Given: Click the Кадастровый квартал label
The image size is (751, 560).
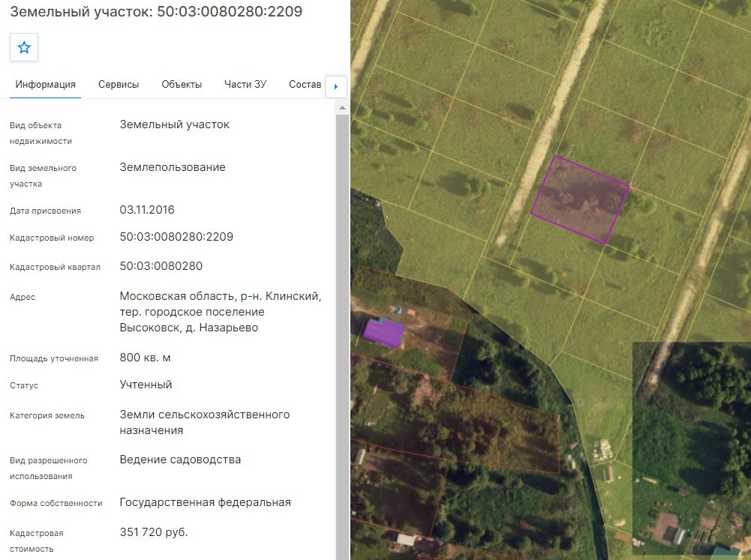Looking at the screenshot, I should (55, 267).
